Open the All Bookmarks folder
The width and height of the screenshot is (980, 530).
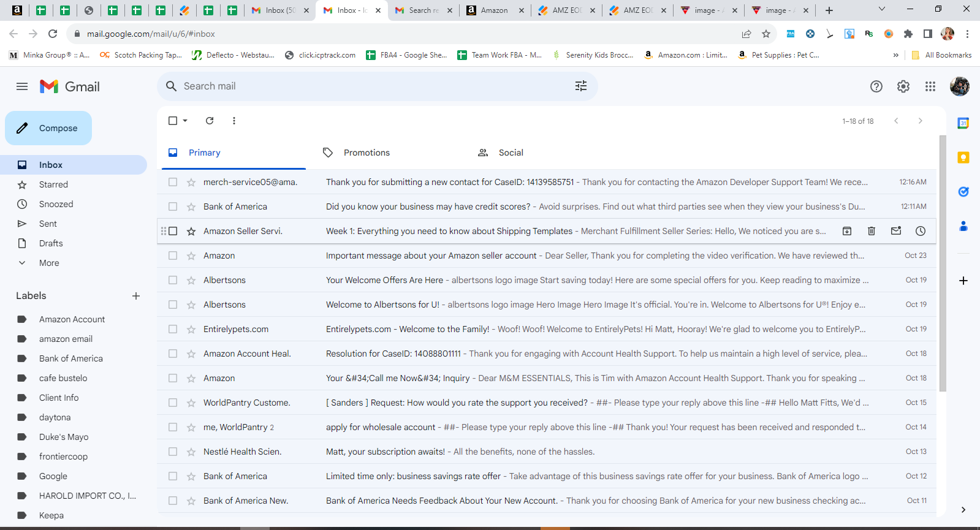tap(942, 55)
